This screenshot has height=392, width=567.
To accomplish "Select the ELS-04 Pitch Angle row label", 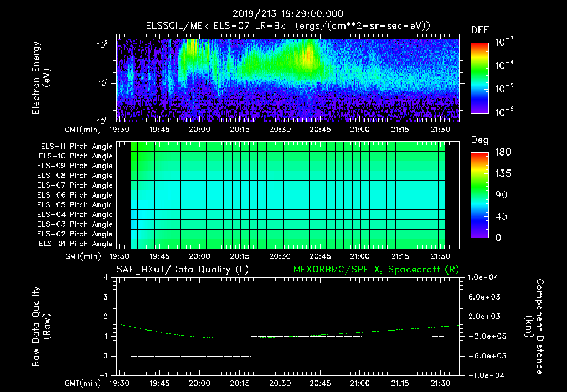I will pyautogui.click(x=75, y=214).
